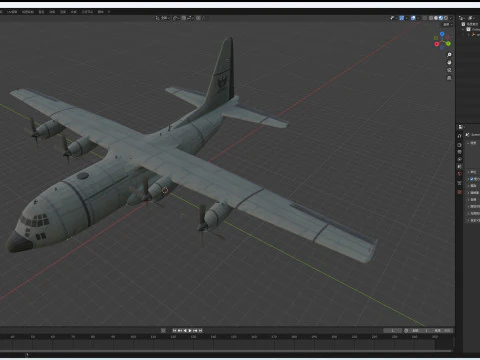Image resolution: width=480 pixels, height=360 pixels.
Task: Toggle snapping magnet in viewport header
Action: 184,18
